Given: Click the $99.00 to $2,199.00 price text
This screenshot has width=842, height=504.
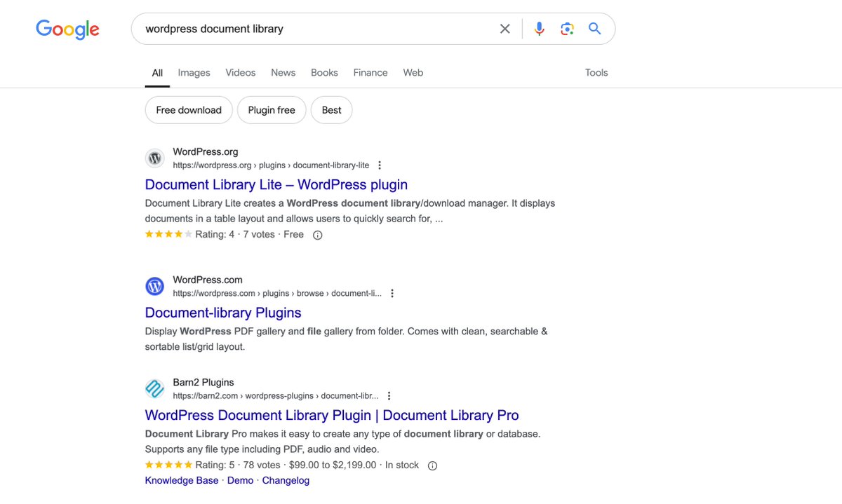Looking at the screenshot, I should [333, 465].
